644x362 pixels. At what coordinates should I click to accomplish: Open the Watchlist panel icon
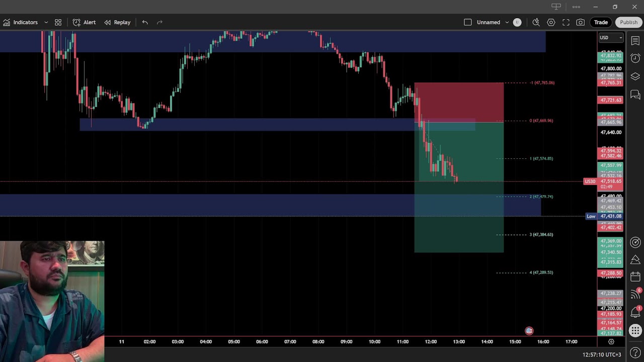click(635, 41)
